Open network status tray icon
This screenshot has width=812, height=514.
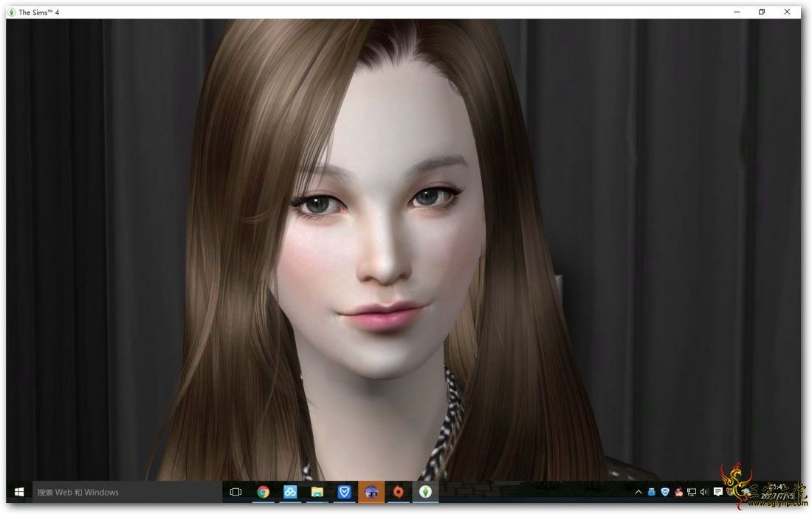pos(692,493)
